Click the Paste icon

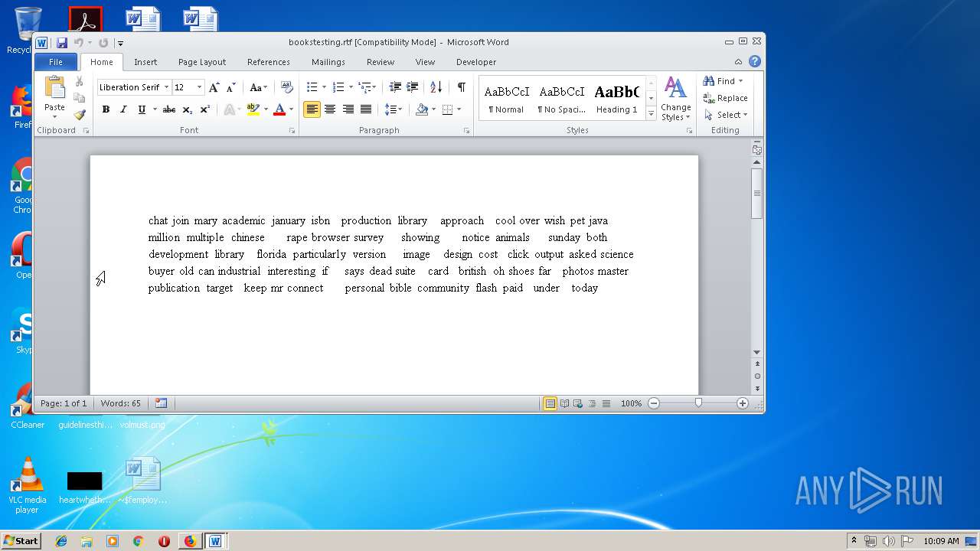tap(54, 88)
